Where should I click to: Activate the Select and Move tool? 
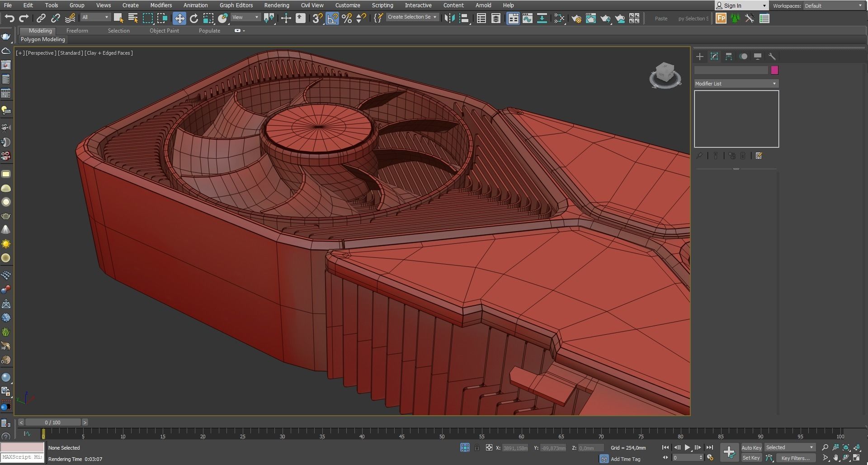(179, 18)
